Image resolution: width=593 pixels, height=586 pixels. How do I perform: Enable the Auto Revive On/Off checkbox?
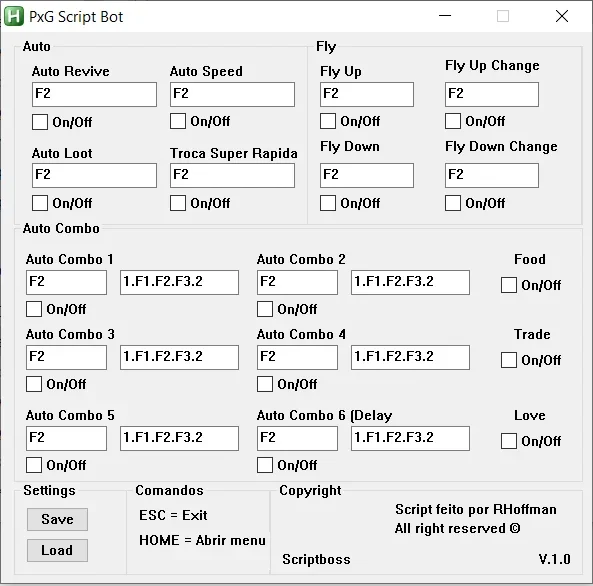click(x=40, y=122)
